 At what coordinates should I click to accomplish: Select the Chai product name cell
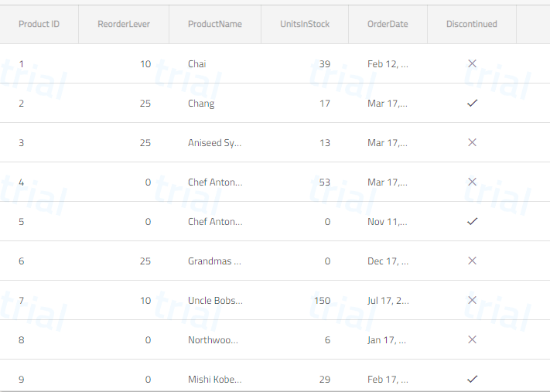point(215,64)
